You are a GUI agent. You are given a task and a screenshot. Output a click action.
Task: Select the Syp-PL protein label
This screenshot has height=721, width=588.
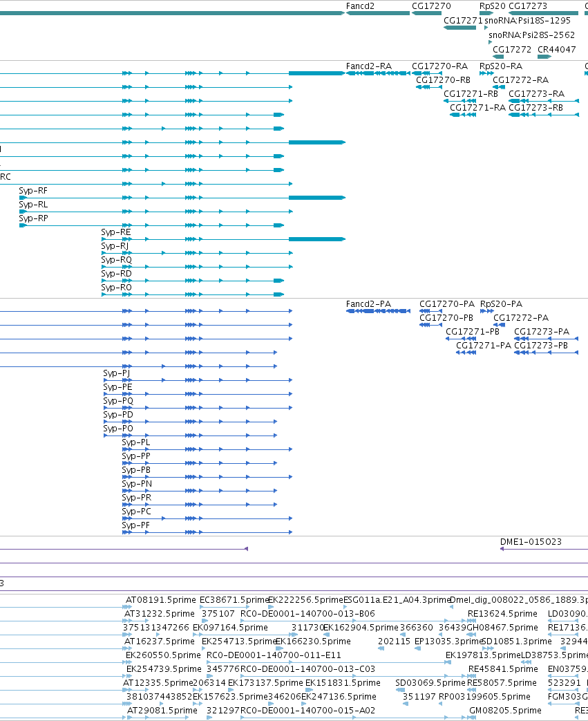[x=136, y=442]
